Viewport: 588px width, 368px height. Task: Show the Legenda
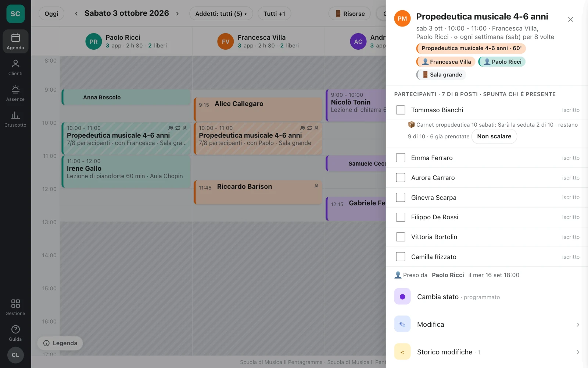click(x=60, y=343)
